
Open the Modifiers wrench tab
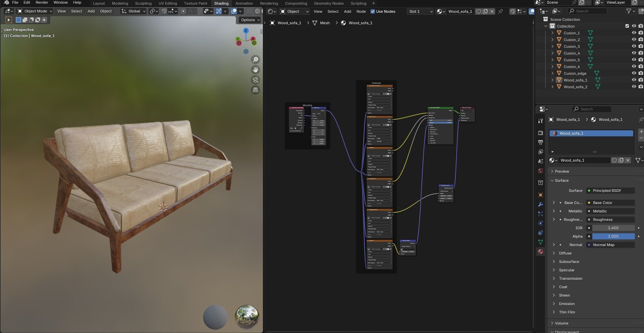coord(541,204)
